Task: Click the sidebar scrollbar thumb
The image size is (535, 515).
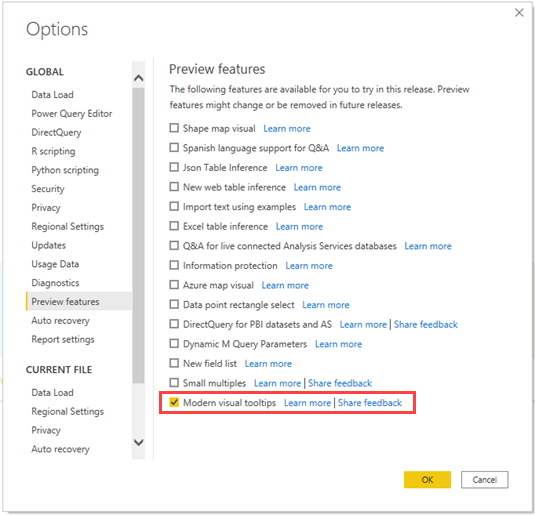Action: [x=139, y=235]
